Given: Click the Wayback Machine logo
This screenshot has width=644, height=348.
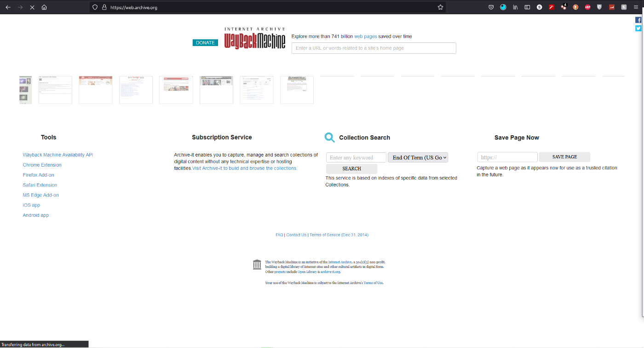Looking at the screenshot, I should tap(255, 38).
